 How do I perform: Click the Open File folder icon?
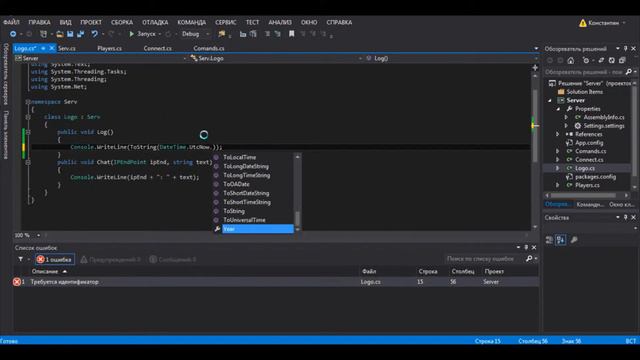pyautogui.click(x=60, y=34)
